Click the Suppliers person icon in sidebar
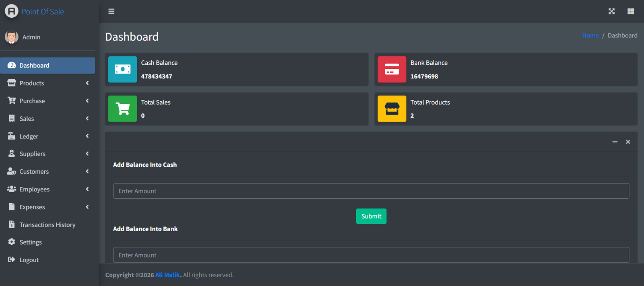Viewport: 644px width, 286px height. [12, 154]
